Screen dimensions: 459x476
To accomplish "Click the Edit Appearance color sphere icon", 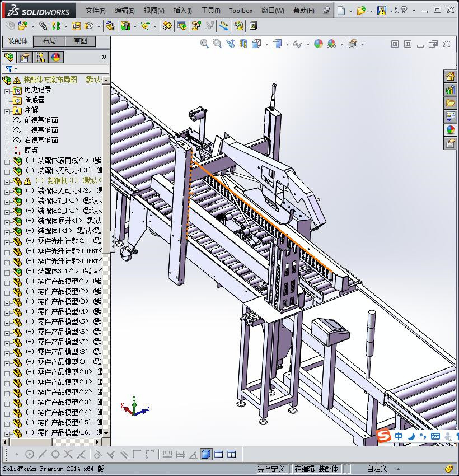I will pos(319,44).
